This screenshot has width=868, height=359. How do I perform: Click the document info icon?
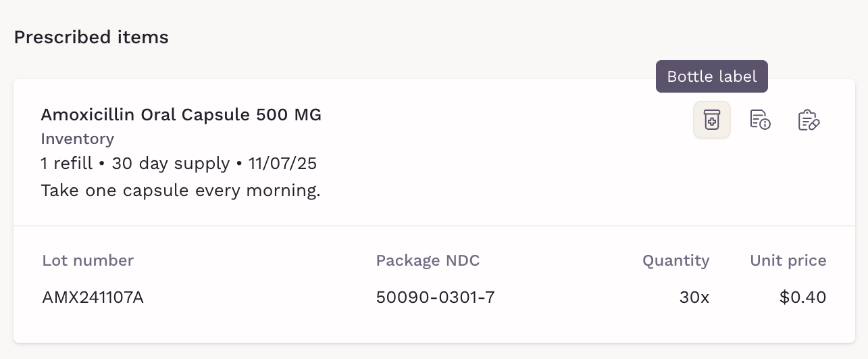click(x=760, y=120)
